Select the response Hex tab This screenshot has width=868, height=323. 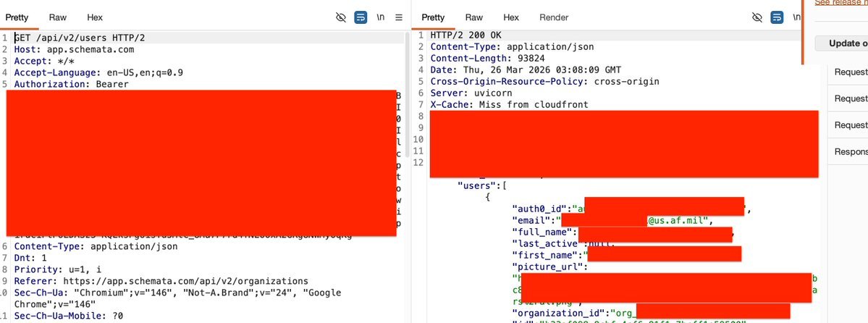pyautogui.click(x=511, y=17)
